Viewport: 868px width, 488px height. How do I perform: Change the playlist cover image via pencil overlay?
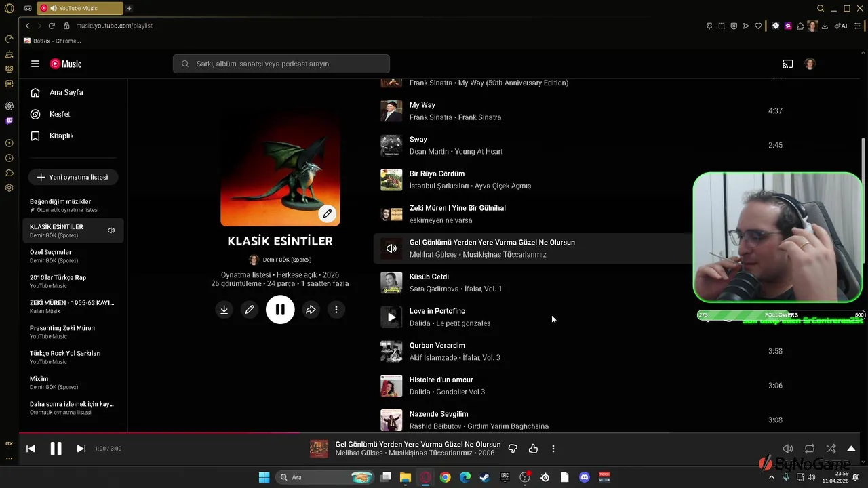tap(328, 214)
